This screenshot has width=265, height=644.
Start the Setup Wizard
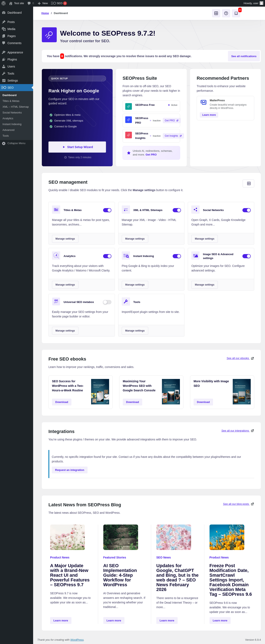77,147
